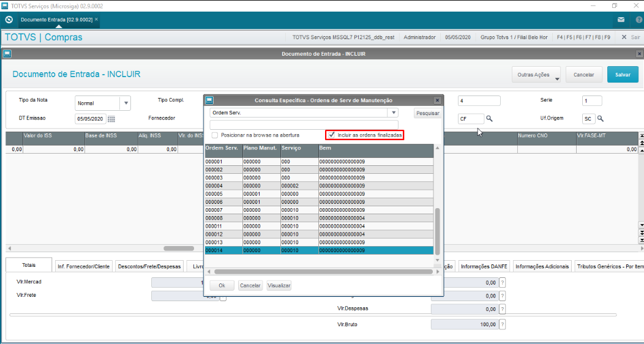
Task: Click the Sair exit X icon
Action: (x=624, y=37)
